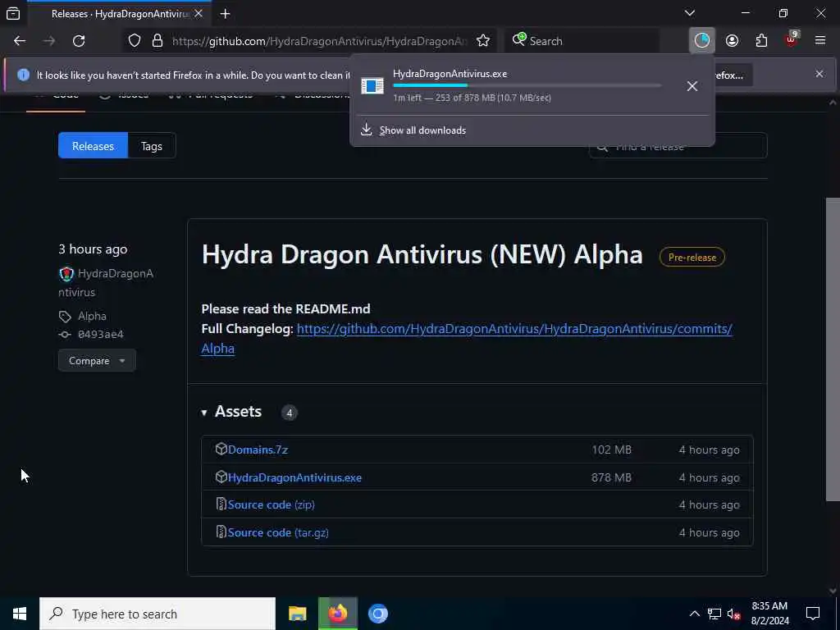This screenshot has height=630, width=840.
Task: Open the network tray icon
Action: pyautogui.click(x=714, y=614)
